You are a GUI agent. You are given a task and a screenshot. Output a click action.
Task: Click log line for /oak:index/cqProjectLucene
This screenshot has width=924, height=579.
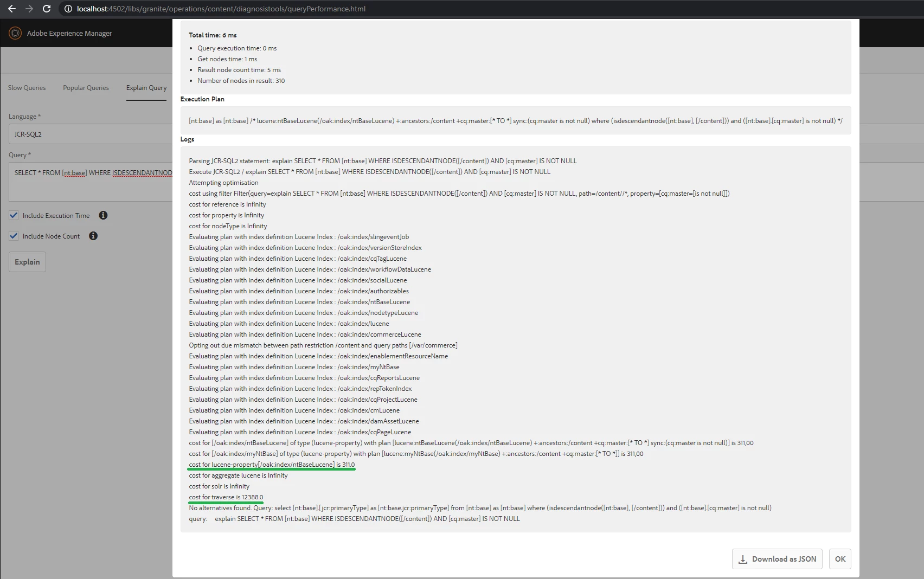(303, 400)
